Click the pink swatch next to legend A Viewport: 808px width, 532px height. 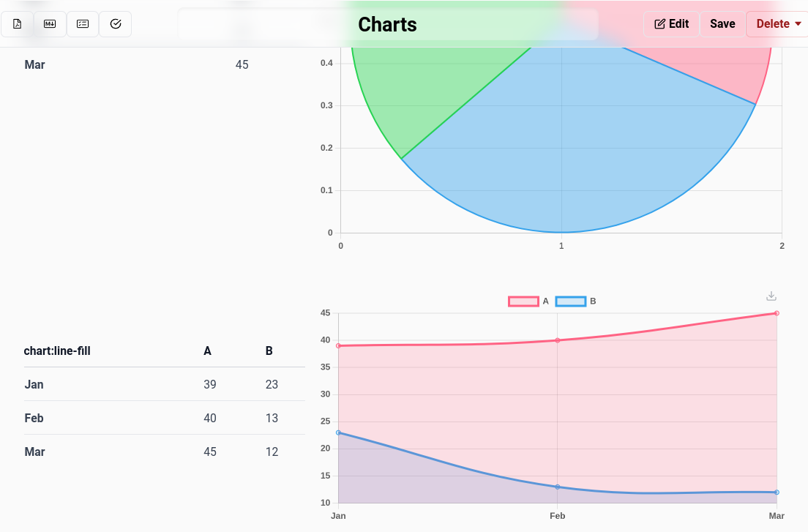pyautogui.click(x=523, y=301)
